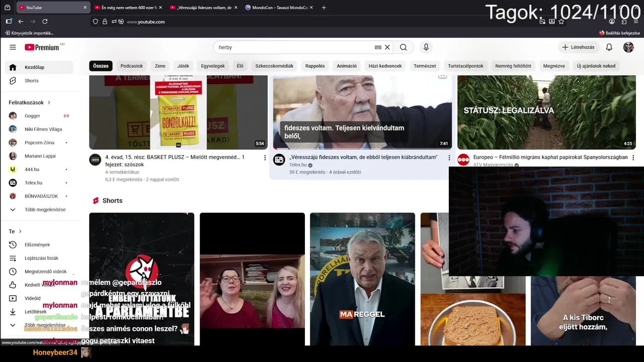Click the A termékkritikus channel avatar
The height and width of the screenshot is (362, 644).
coord(95,160)
